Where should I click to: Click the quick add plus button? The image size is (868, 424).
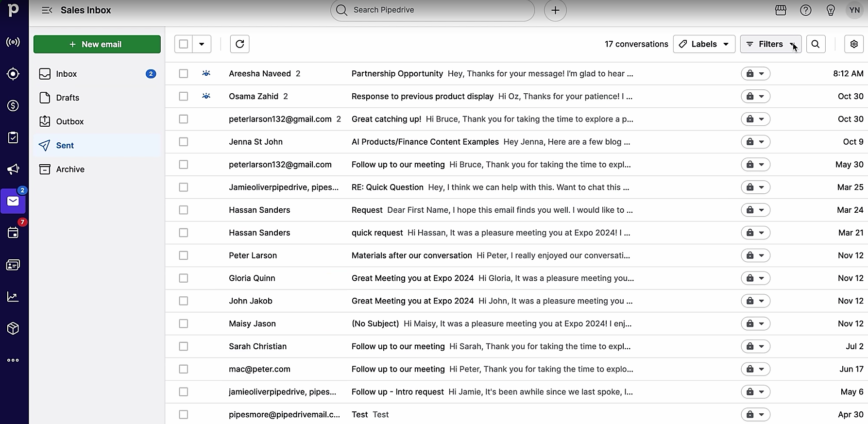tap(555, 10)
